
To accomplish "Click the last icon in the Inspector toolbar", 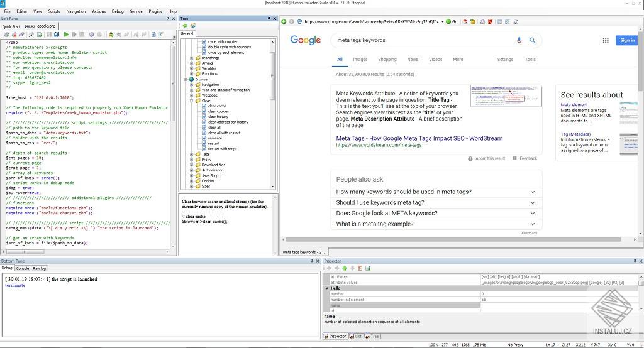I will [x=367, y=268].
